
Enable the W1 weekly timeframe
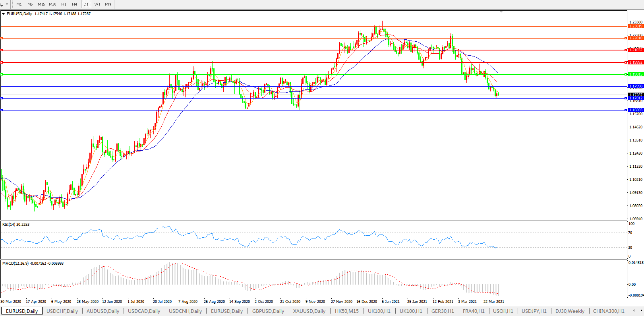97,4
